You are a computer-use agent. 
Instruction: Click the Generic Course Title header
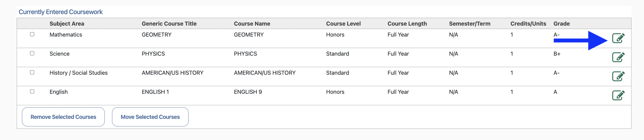coord(169,24)
